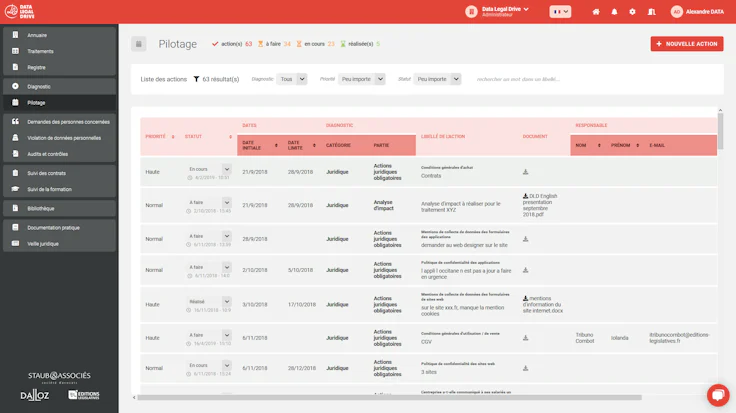
Task: Click the horizontal scrollbar under the table
Action: pyautogui.click(x=389, y=398)
